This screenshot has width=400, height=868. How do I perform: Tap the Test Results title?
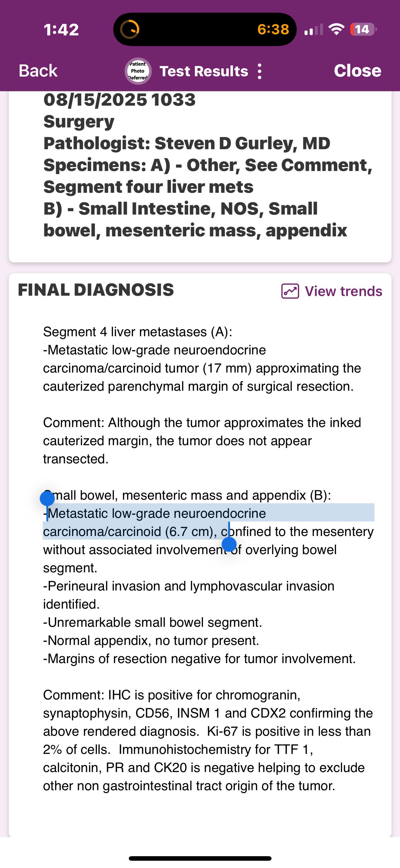coord(204,71)
